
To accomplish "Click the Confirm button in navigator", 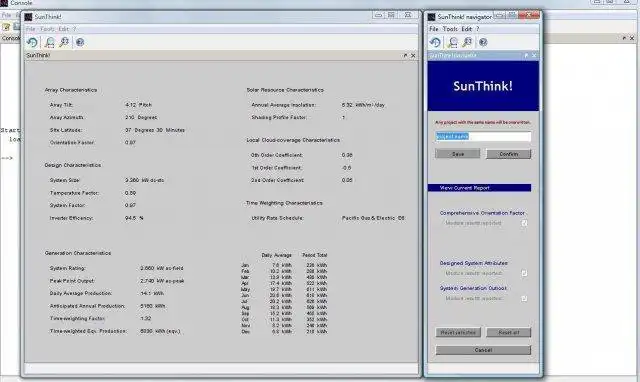I will 509,154.
